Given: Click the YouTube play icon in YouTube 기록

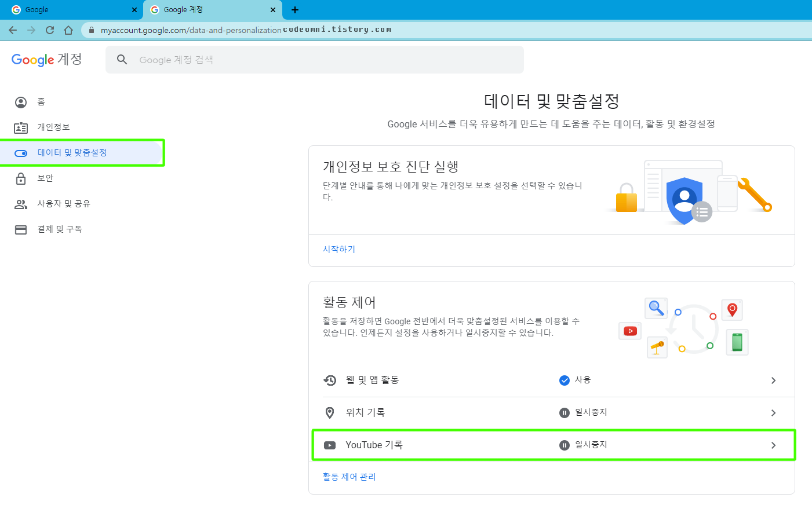Looking at the screenshot, I should 330,445.
